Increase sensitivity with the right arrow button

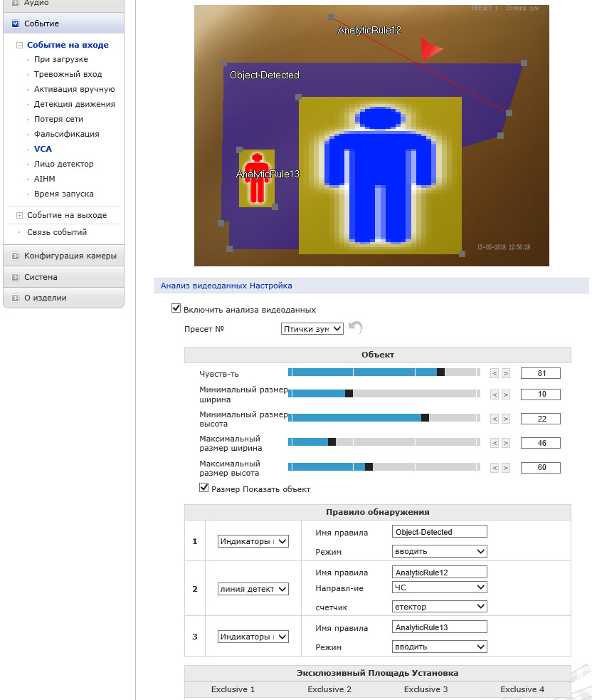[505, 373]
